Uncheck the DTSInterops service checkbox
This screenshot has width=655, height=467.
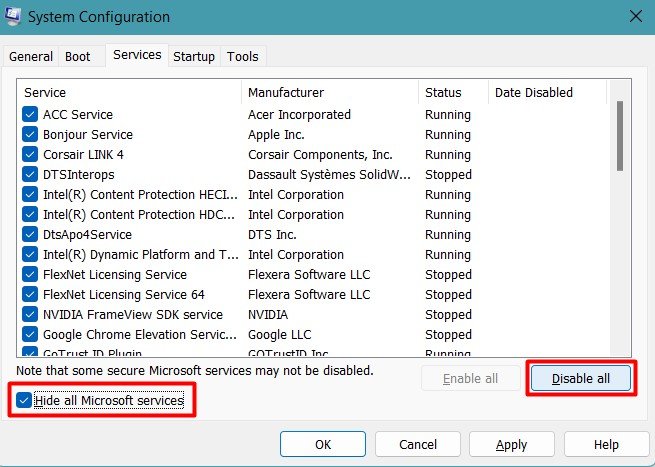[x=30, y=174]
